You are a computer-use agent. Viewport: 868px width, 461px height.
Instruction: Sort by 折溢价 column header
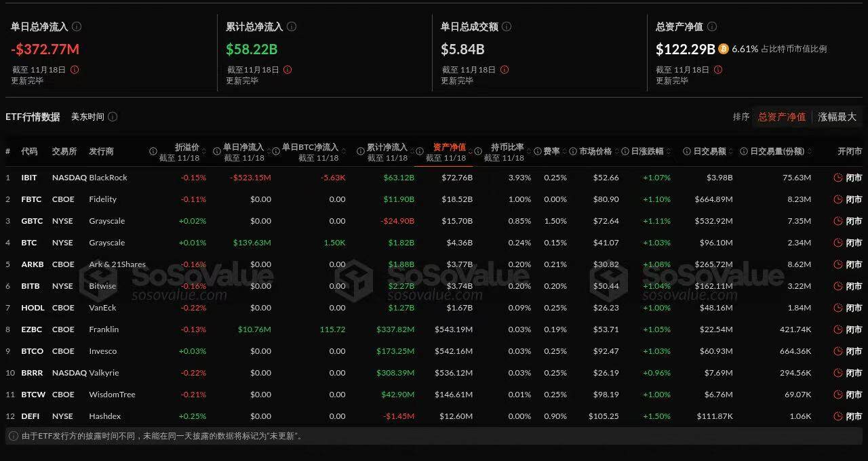point(186,148)
